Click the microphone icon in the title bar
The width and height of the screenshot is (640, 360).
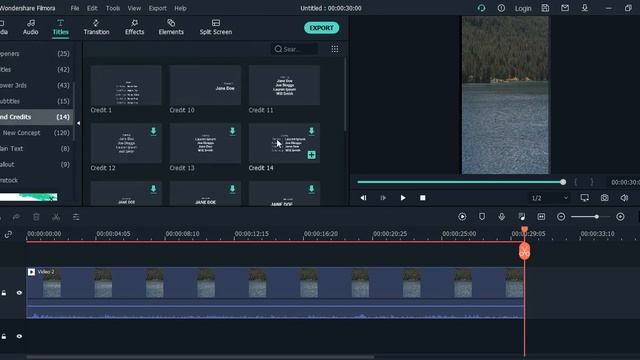click(x=585, y=8)
